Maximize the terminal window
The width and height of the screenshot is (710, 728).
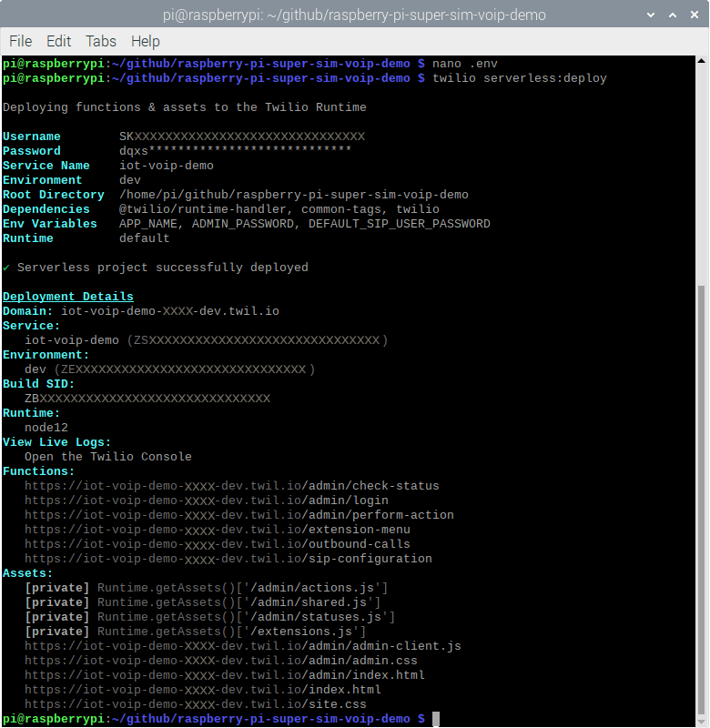click(673, 15)
